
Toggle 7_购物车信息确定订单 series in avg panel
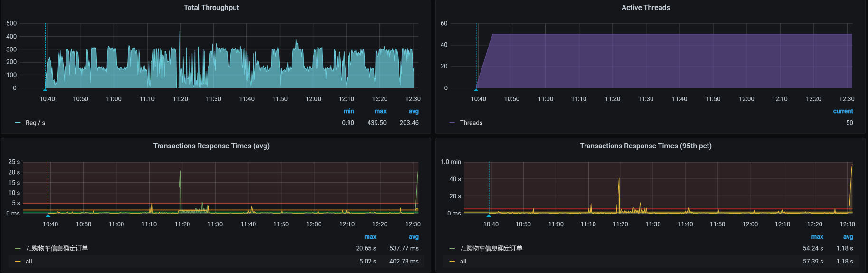57,248
